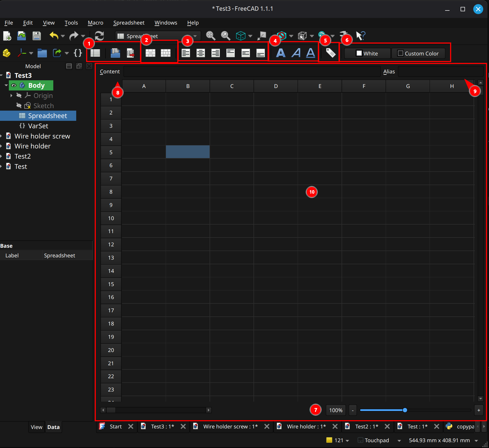Center cell content horizontally
489x448 pixels.
click(201, 53)
